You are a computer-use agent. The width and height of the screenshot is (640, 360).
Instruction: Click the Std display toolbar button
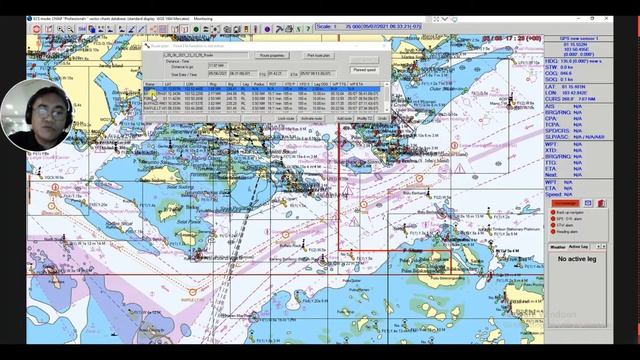pos(82,29)
